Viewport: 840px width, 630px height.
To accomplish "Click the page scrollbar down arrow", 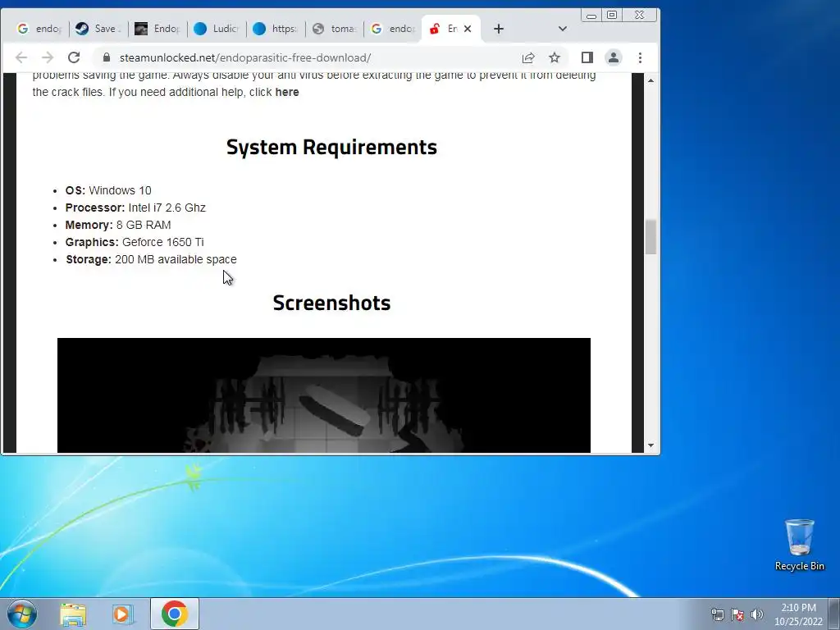I will pyautogui.click(x=651, y=445).
